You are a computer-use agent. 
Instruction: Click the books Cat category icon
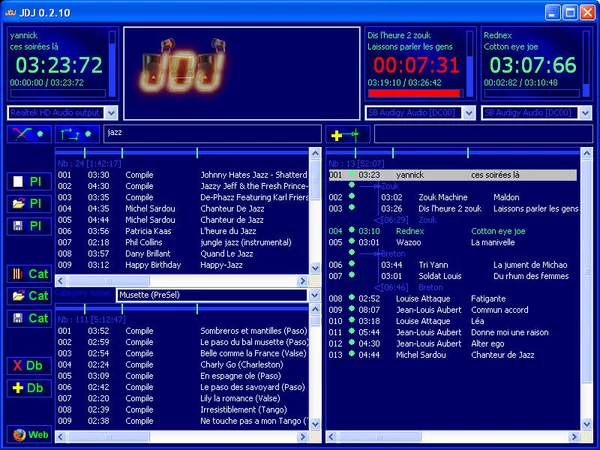pos(29,274)
